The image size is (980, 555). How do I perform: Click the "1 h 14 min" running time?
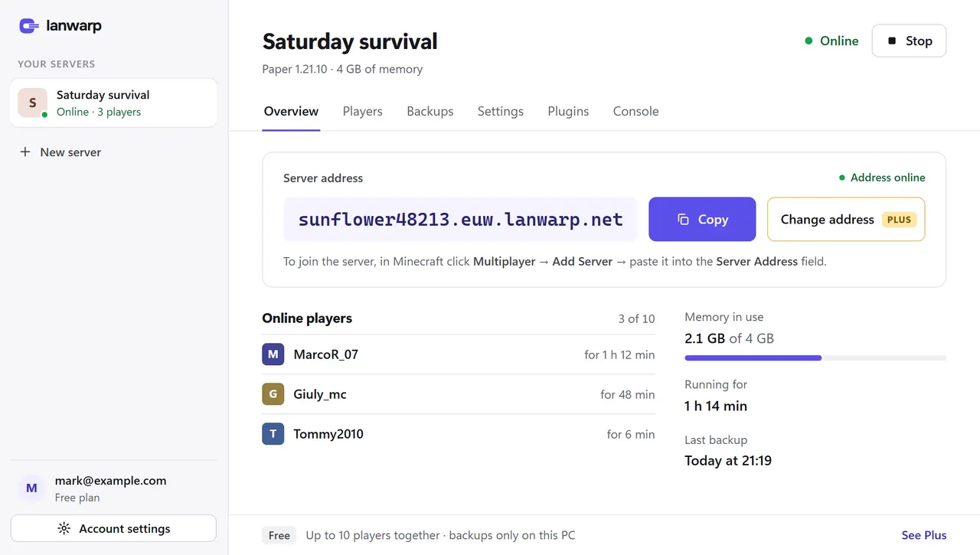coord(716,406)
